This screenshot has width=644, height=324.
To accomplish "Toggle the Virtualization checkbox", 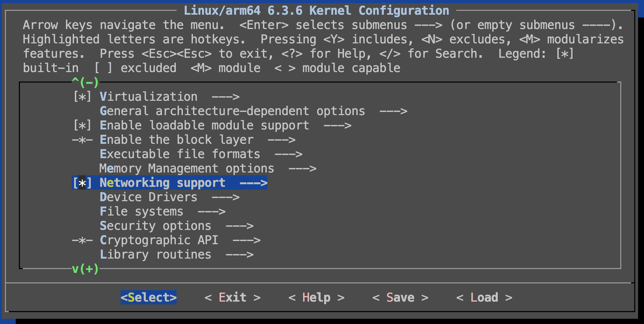I will (x=82, y=97).
